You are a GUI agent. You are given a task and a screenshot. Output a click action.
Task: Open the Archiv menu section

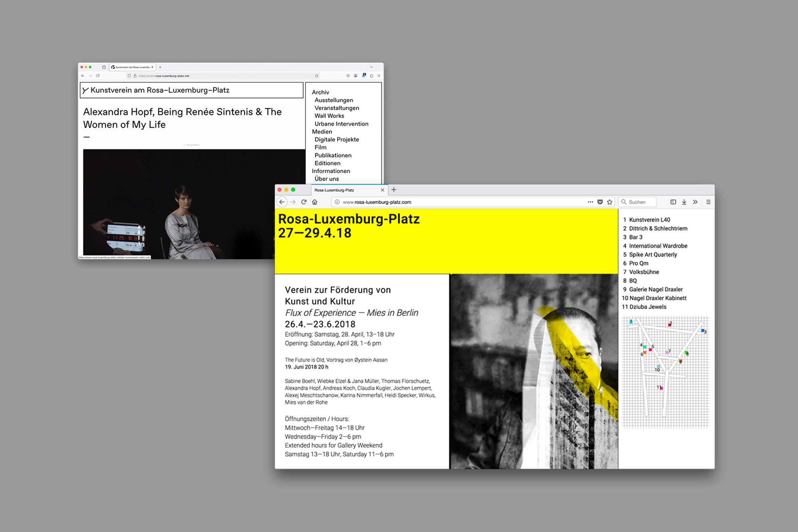[x=320, y=92]
